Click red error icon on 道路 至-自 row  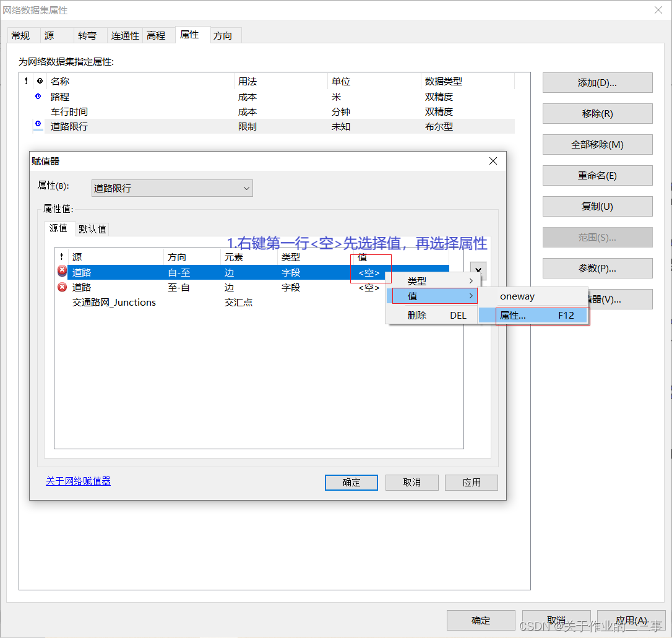(x=62, y=287)
